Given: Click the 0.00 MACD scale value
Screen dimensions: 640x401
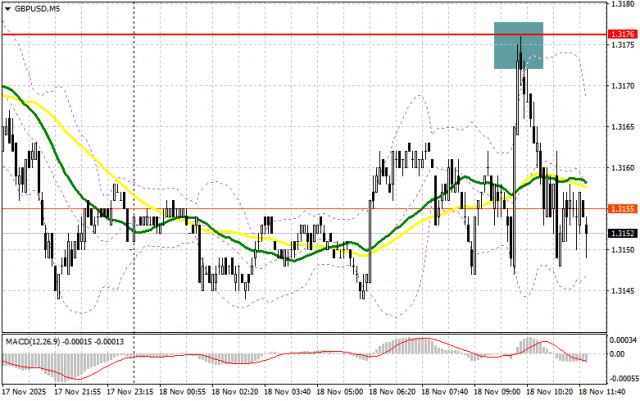Looking at the screenshot, I should [619, 354].
